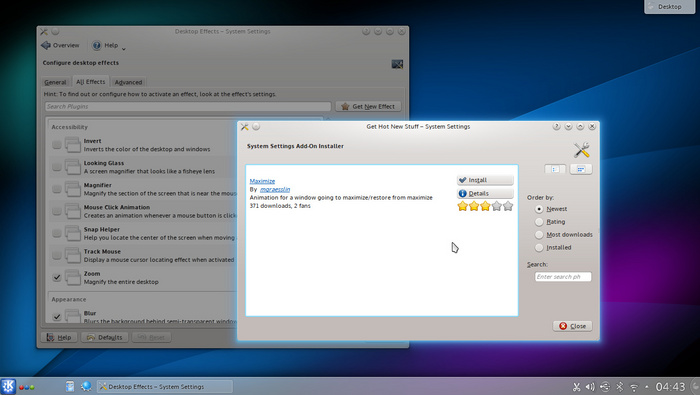Select the Installed radio button
The width and height of the screenshot is (700, 395).
coord(539,248)
